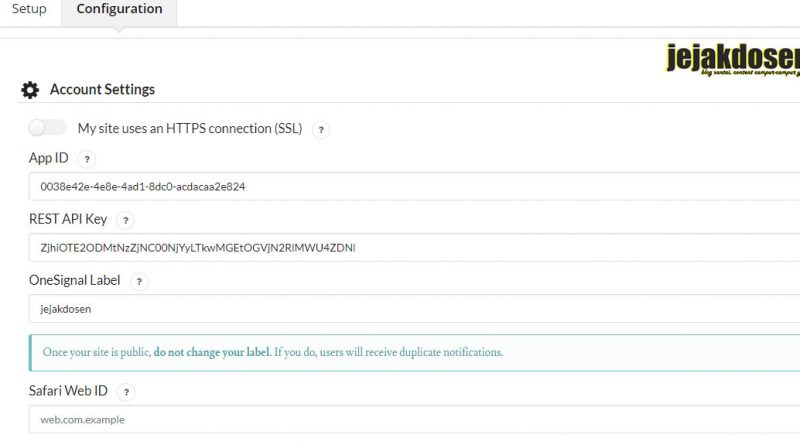
Task: Click the Account Settings heading text
Action: point(102,89)
